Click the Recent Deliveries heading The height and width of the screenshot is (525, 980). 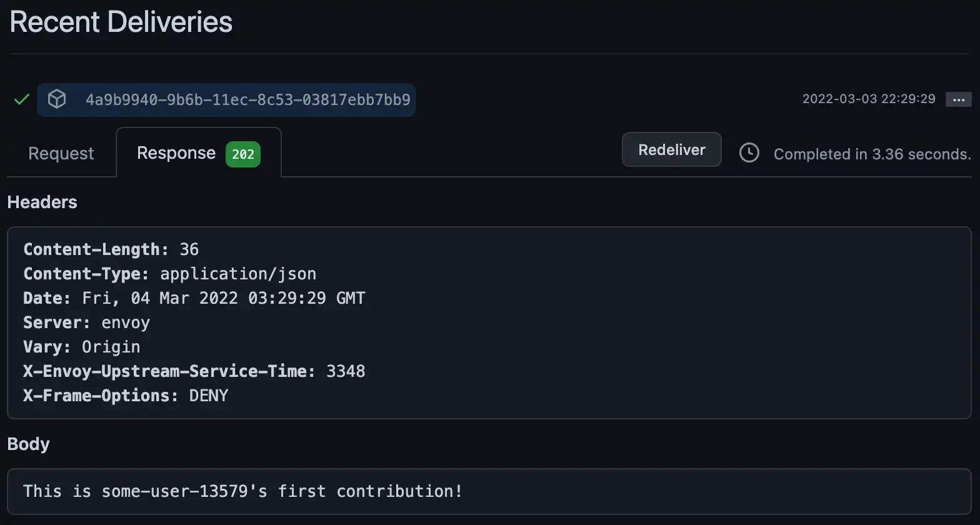coord(121,21)
